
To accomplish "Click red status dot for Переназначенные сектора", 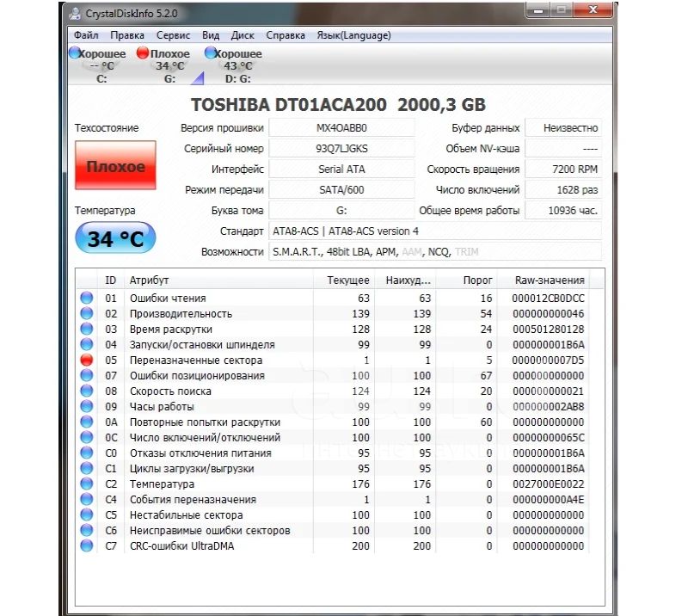I will click(87, 360).
